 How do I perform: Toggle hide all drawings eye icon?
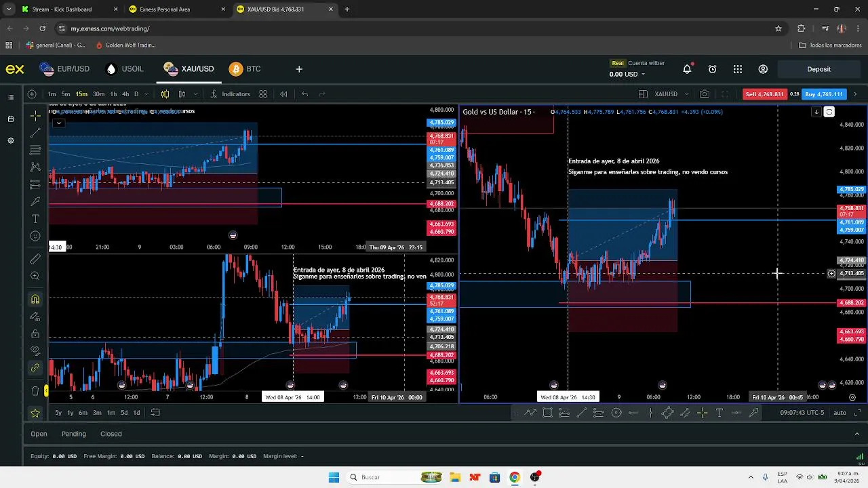pos(35,350)
